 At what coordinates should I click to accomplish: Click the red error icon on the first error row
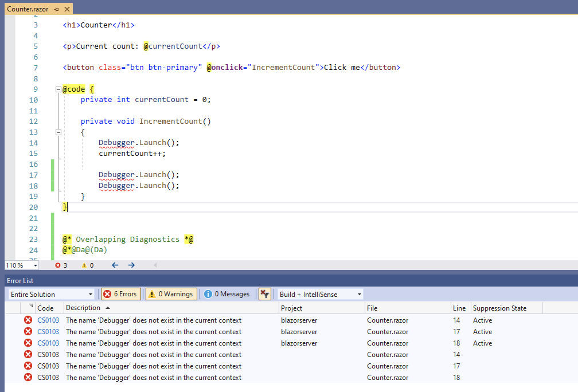tap(28, 320)
